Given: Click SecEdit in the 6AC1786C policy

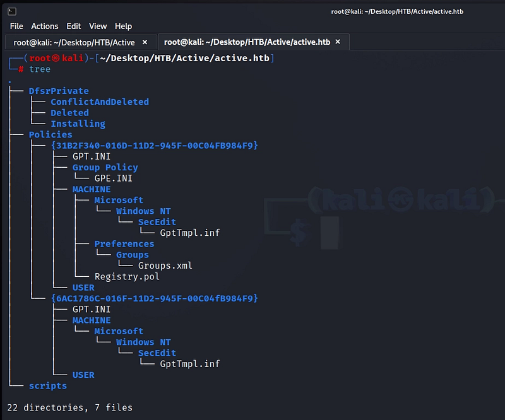Looking at the screenshot, I should [x=157, y=353].
